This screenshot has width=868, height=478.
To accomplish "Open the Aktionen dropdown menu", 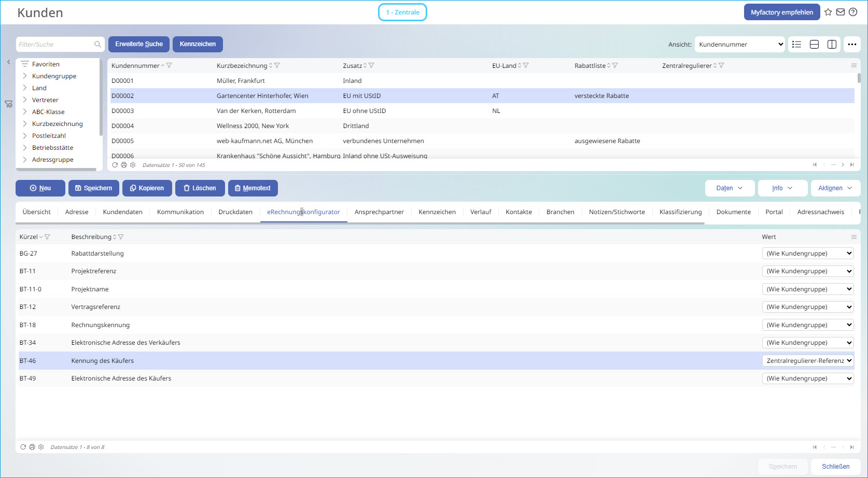I will (x=835, y=188).
